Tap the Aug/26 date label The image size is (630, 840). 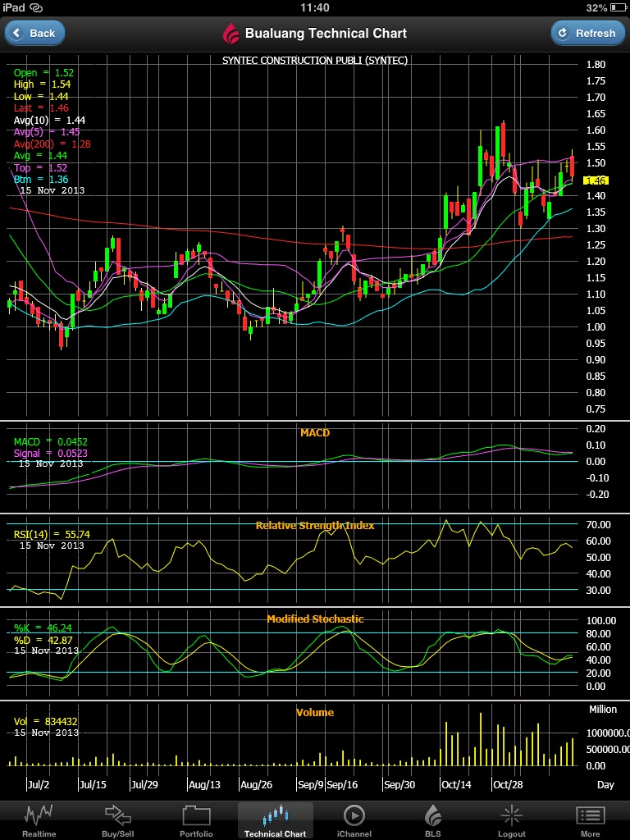click(256, 785)
